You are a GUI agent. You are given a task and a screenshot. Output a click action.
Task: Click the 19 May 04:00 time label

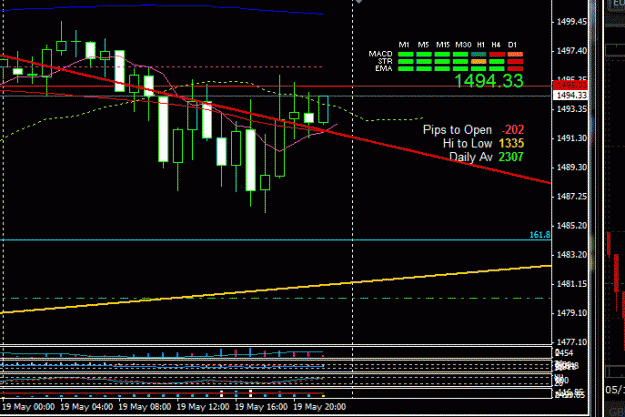coord(86,407)
